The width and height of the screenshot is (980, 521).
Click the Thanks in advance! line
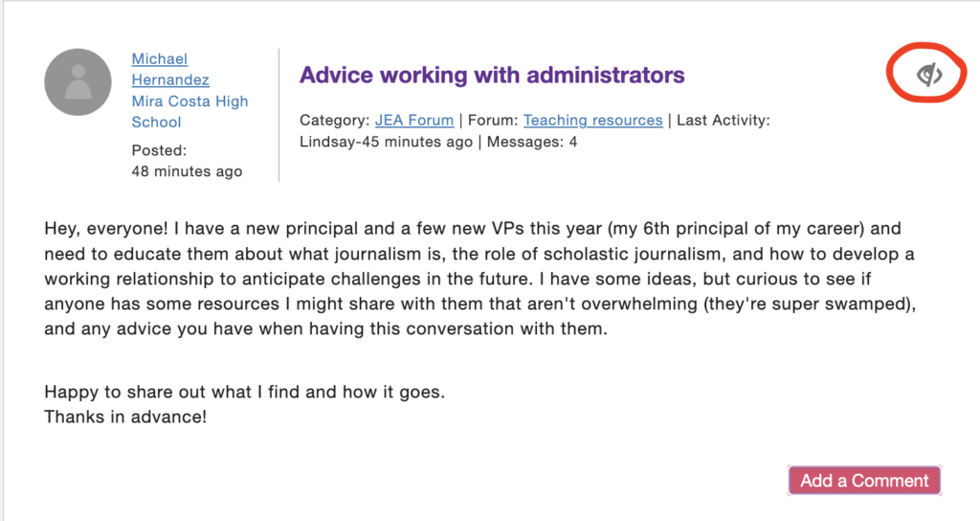125,417
